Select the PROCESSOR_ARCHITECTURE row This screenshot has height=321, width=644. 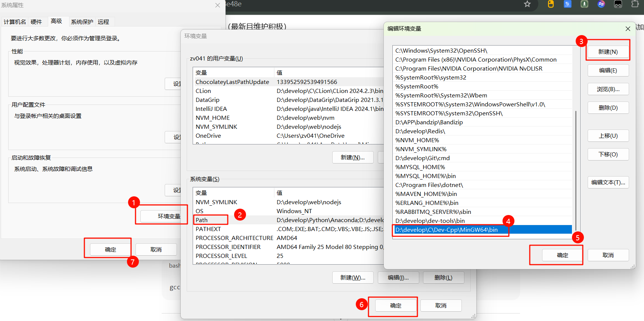289,238
